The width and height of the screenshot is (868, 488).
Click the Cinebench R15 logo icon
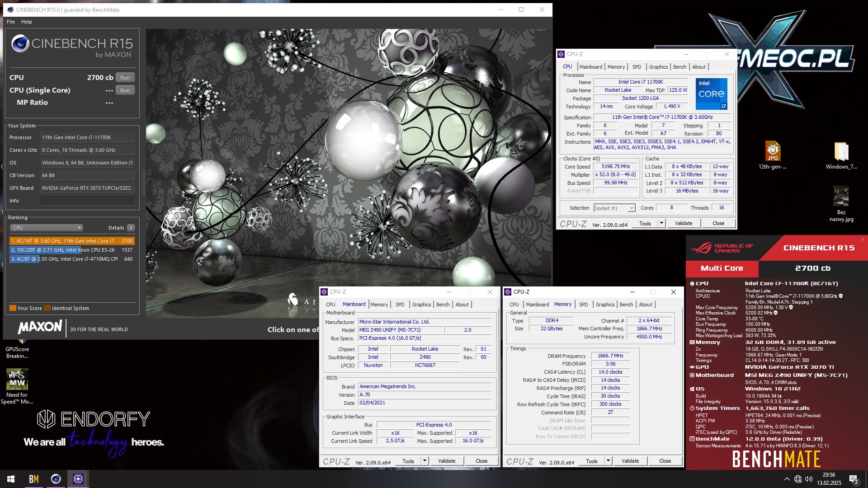[20, 44]
